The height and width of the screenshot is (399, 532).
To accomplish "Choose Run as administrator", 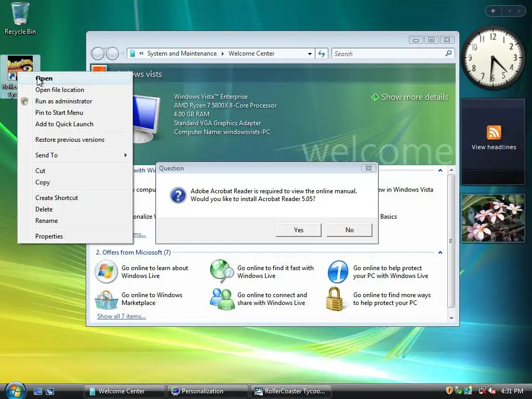I will (75, 101).
